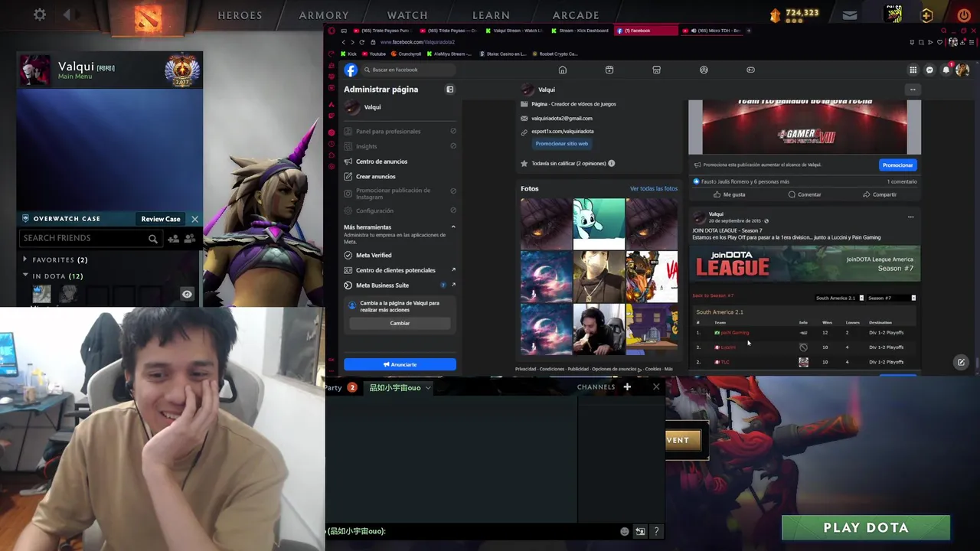The height and width of the screenshot is (551, 980).
Task: Add a chat channel with plus icon
Action: point(627,387)
